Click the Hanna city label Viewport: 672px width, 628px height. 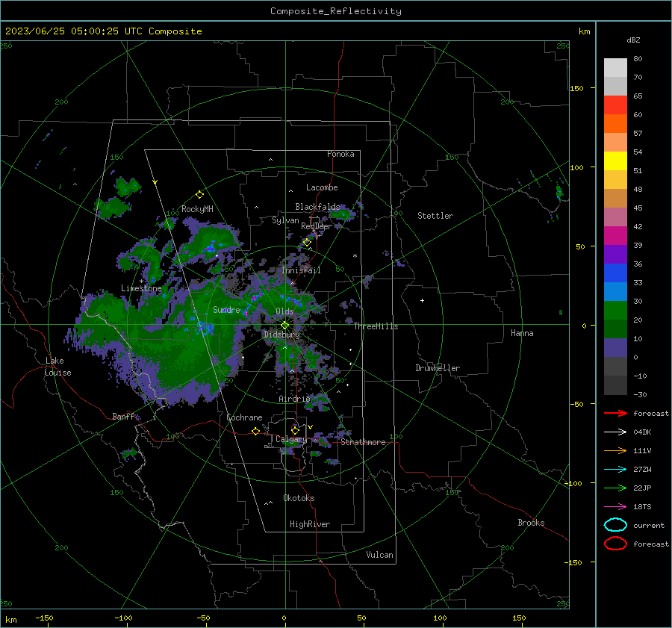tap(522, 333)
